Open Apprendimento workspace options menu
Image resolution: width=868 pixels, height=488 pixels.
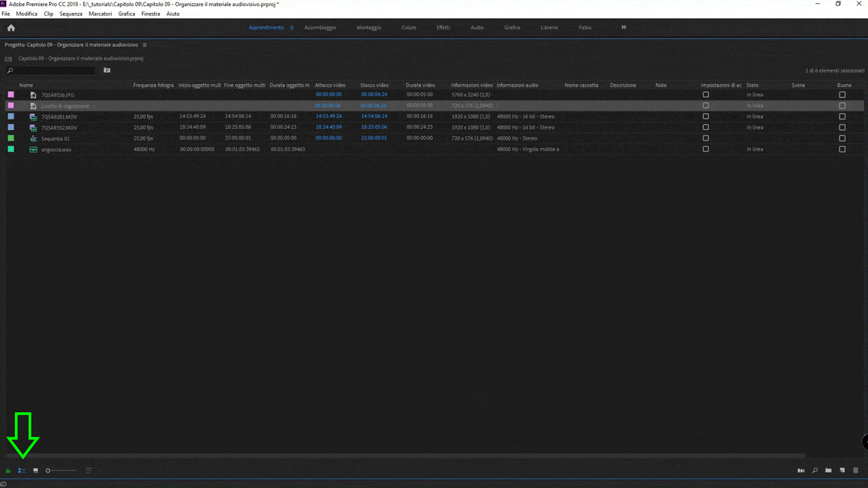pyautogui.click(x=292, y=28)
